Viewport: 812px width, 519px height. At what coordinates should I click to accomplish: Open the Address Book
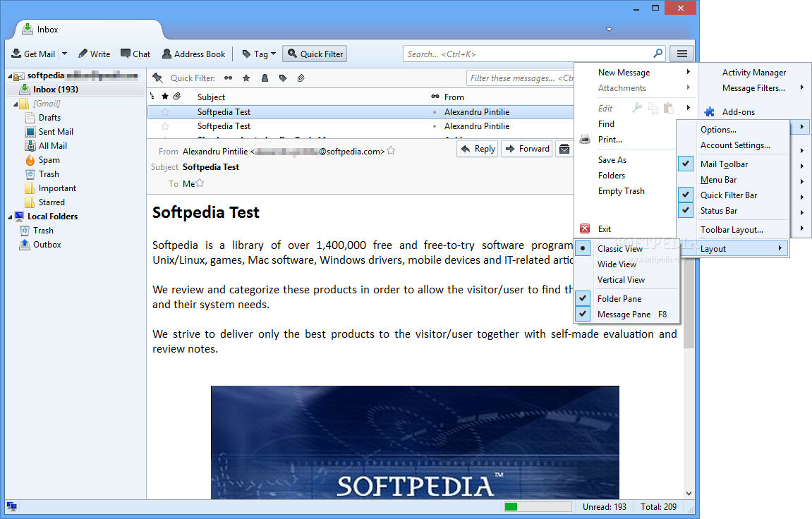click(x=193, y=54)
